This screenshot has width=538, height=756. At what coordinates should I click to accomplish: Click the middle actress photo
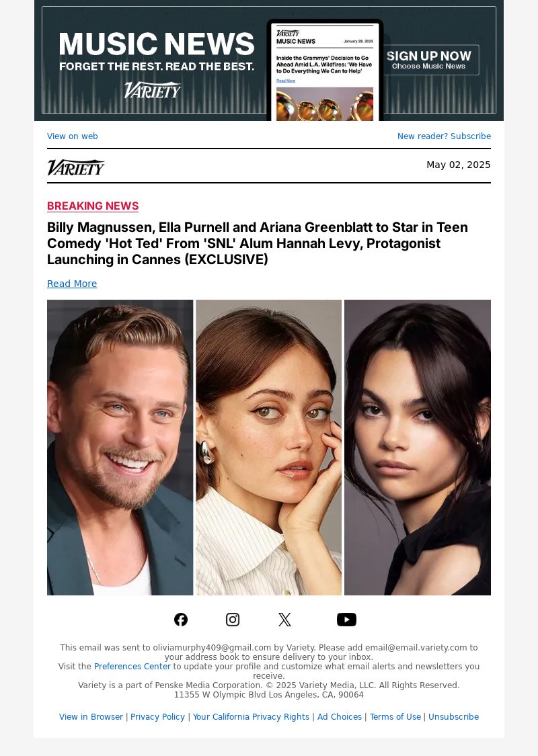(x=269, y=448)
